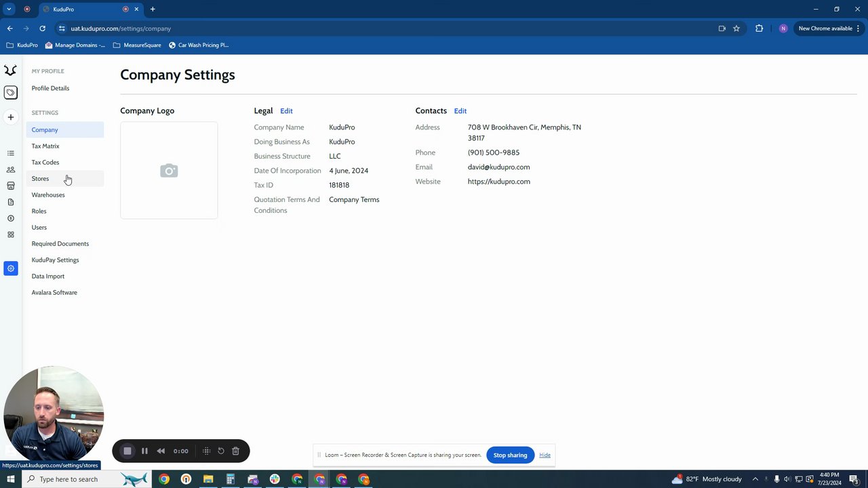Click the blue settings gear icon

[10, 268]
